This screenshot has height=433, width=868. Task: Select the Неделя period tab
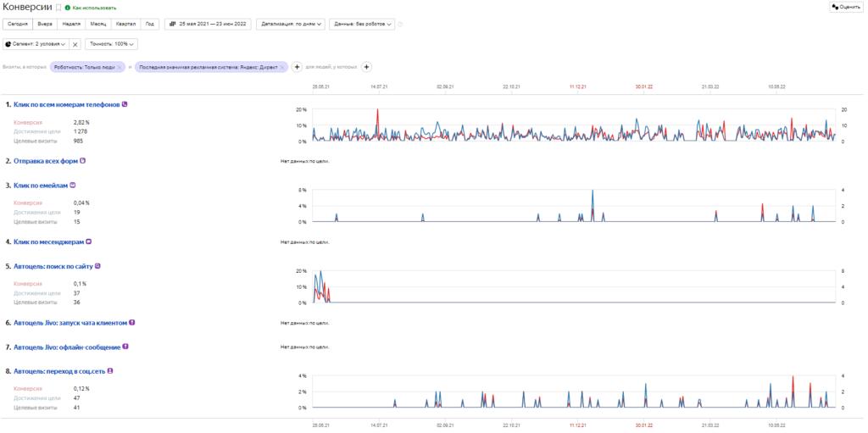tap(71, 25)
